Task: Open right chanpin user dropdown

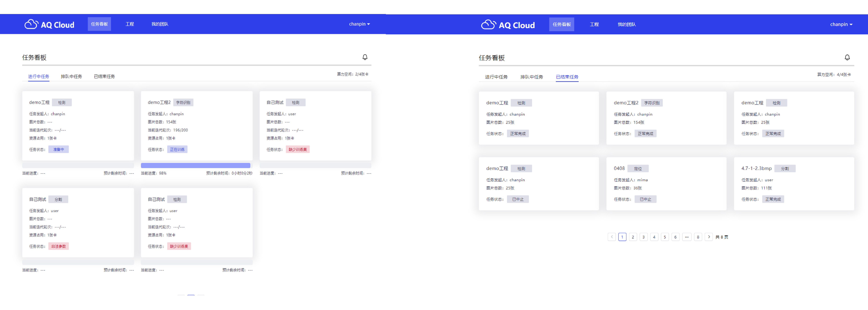Action: pyautogui.click(x=841, y=24)
